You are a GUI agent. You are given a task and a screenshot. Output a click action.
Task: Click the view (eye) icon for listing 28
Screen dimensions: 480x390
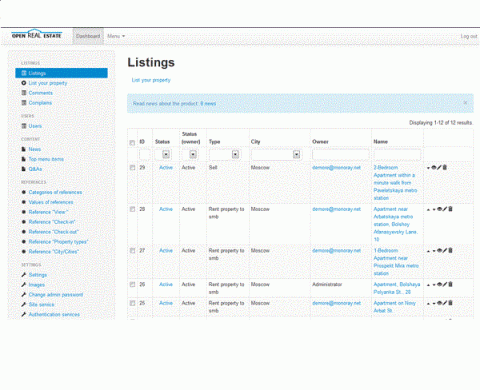[439, 209]
